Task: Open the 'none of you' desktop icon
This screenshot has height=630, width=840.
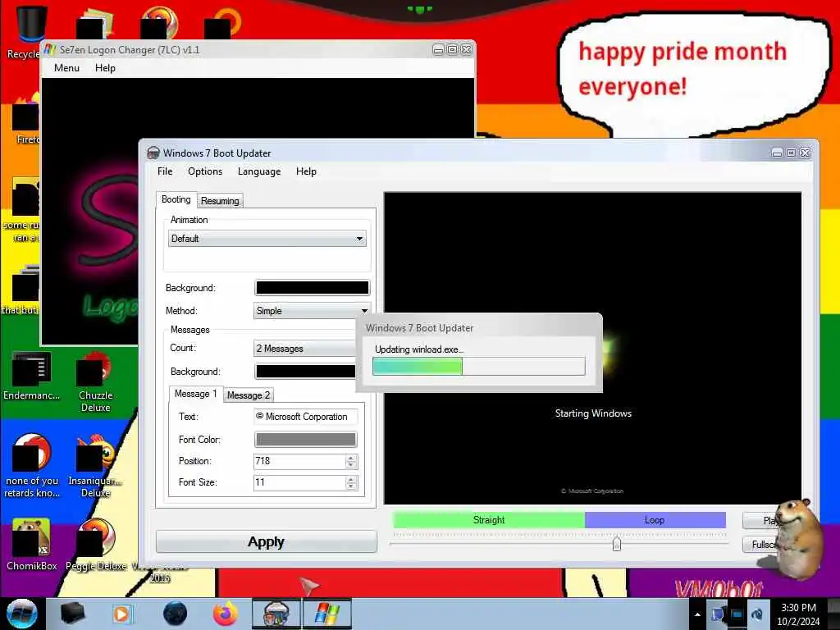Action: coord(31,466)
